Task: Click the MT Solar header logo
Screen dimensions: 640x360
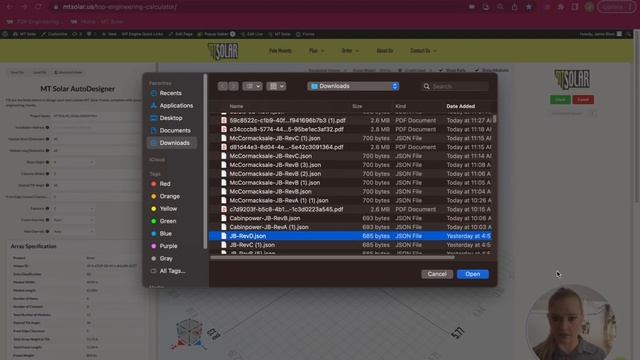Action: pyautogui.click(x=223, y=51)
